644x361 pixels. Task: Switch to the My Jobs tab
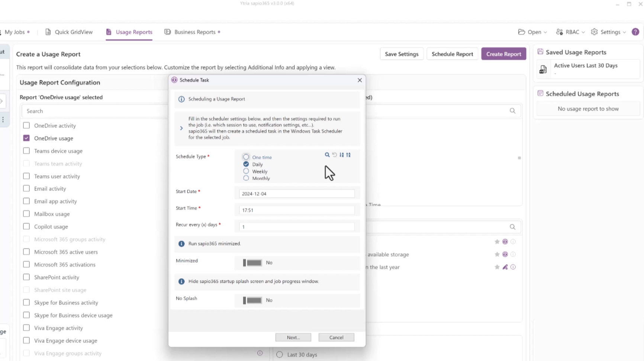click(15, 32)
